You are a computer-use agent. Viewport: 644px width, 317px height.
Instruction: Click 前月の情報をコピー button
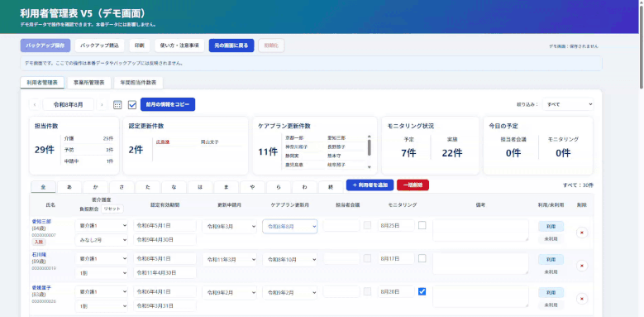[x=168, y=104]
